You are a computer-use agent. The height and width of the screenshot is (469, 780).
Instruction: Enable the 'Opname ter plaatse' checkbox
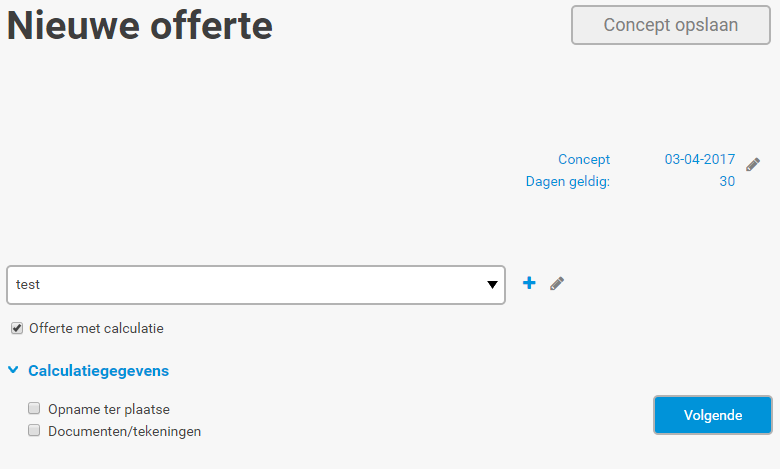[34, 408]
